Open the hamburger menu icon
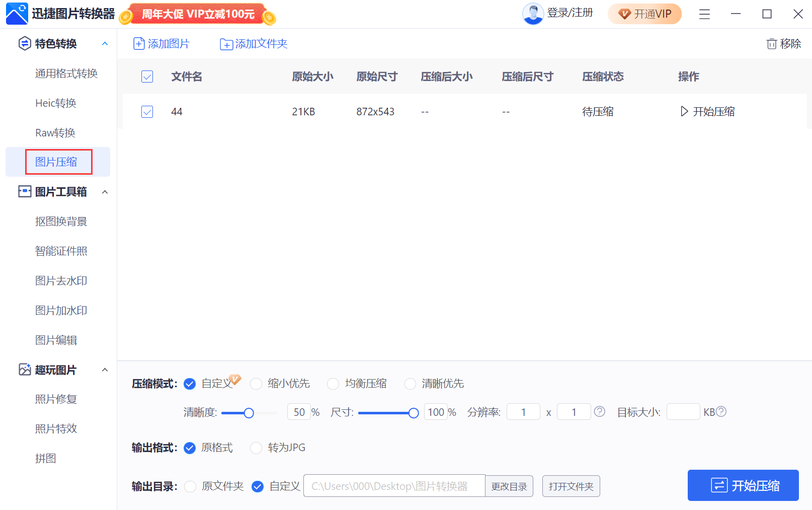The width and height of the screenshot is (812, 510). point(704,14)
